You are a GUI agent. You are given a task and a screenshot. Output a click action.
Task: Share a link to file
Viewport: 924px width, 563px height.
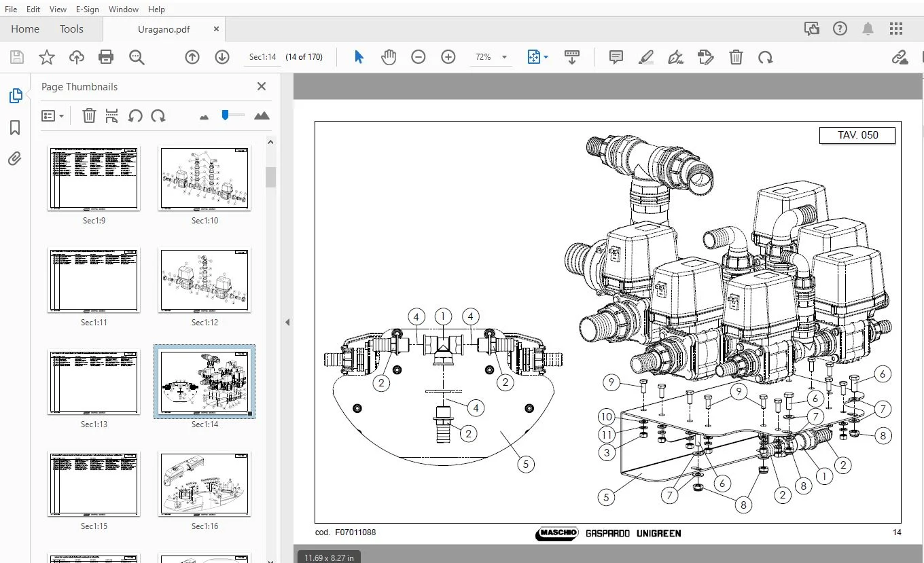coord(900,57)
